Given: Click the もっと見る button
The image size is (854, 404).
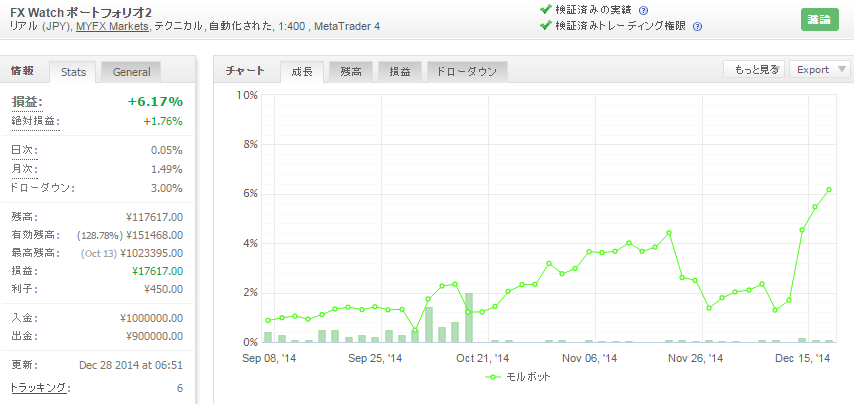Looking at the screenshot, I should (x=754, y=70).
